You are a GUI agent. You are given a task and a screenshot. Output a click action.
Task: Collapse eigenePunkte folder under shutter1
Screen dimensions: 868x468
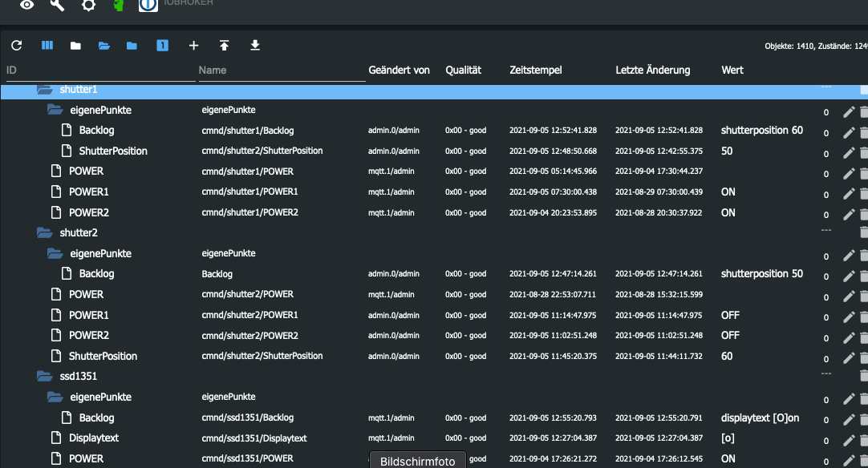point(55,110)
